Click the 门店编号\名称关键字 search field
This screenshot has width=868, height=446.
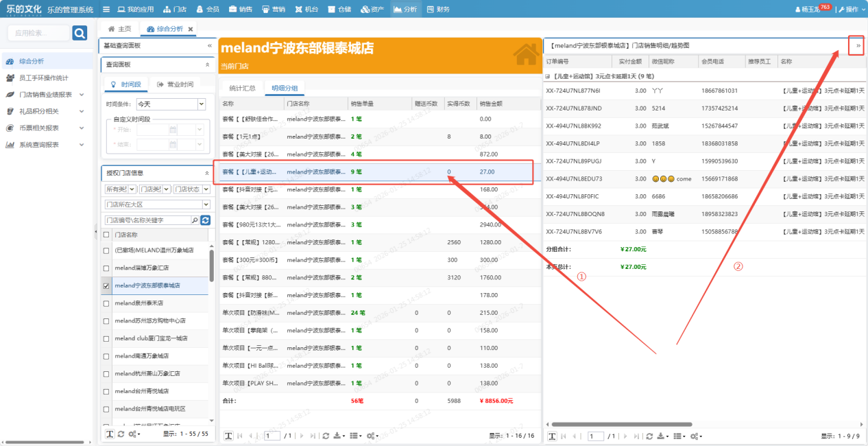[x=147, y=220]
